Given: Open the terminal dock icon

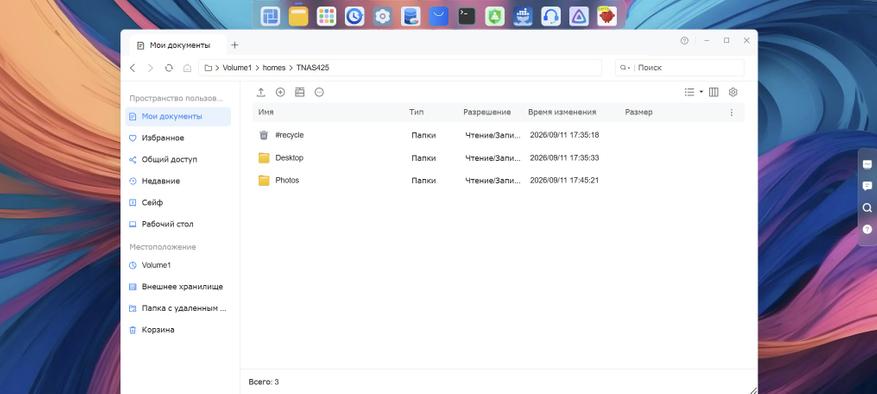Looking at the screenshot, I should coord(467,16).
